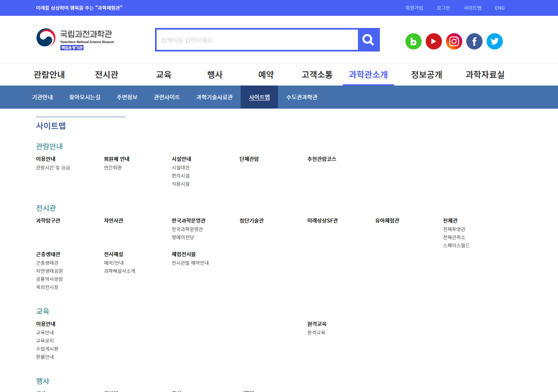Switch language with the ENG link
Screen dimensions: 558x392
tap(500, 8)
